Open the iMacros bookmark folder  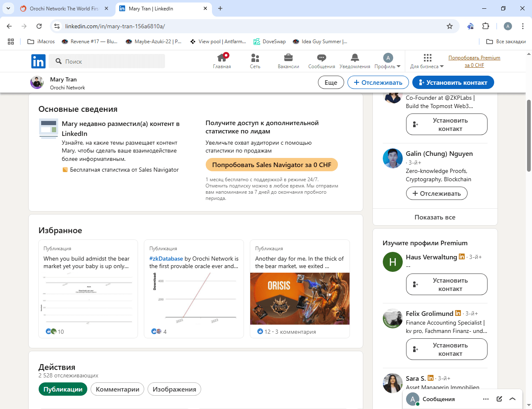click(41, 42)
